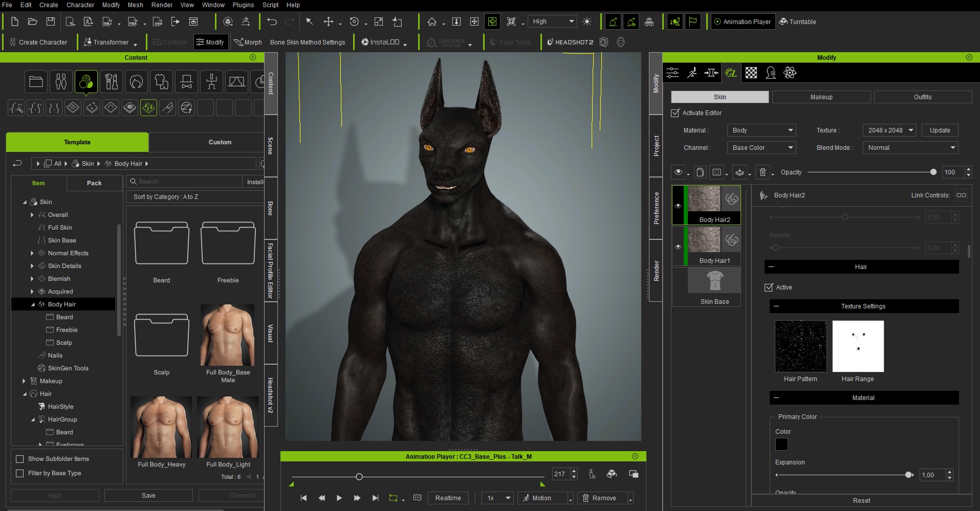The height and width of the screenshot is (511, 980).
Task: Uncheck Activate Editor checkbox
Action: point(675,113)
